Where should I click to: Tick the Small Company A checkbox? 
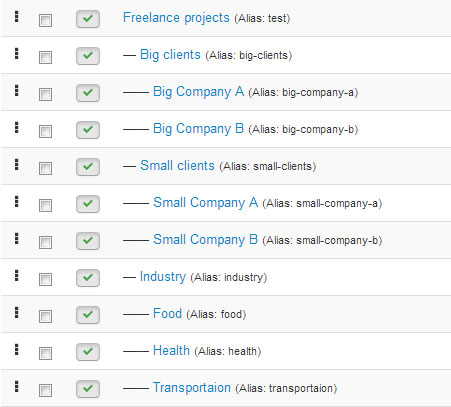tap(45, 205)
